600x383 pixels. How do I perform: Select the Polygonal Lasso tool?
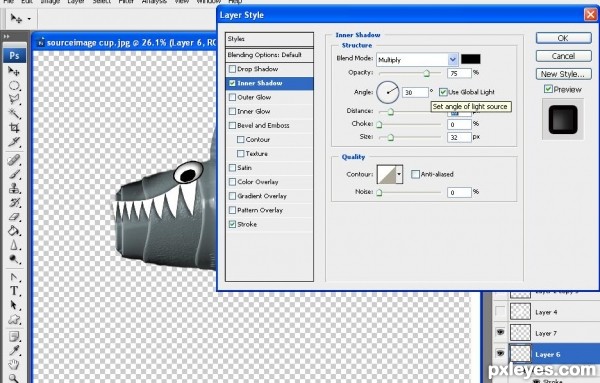(14, 99)
